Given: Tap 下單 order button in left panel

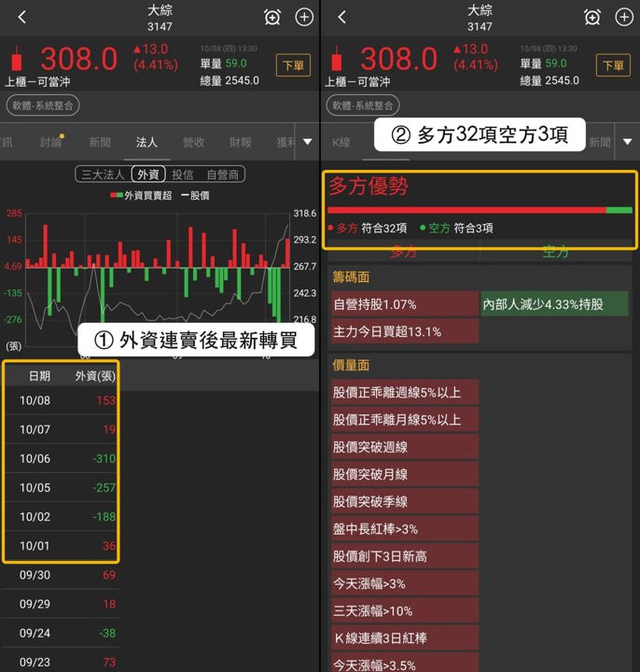Looking at the screenshot, I should pyautogui.click(x=293, y=65).
